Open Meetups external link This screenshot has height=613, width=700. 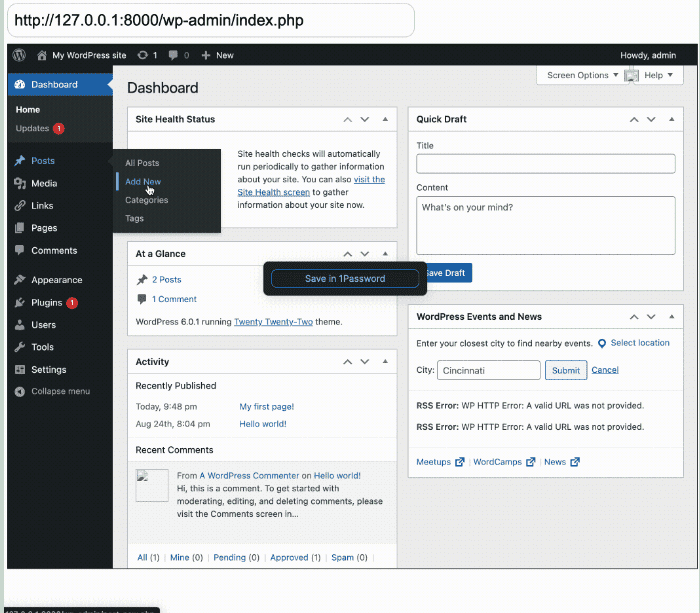pyautogui.click(x=440, y=462)
